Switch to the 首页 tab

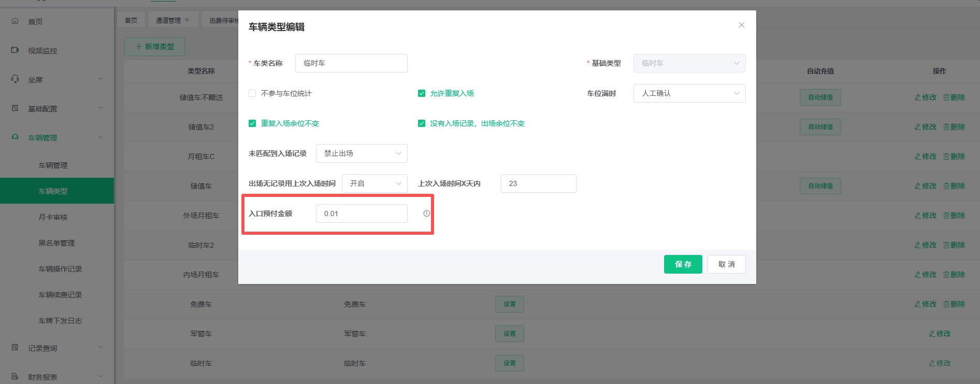(131, 20)
